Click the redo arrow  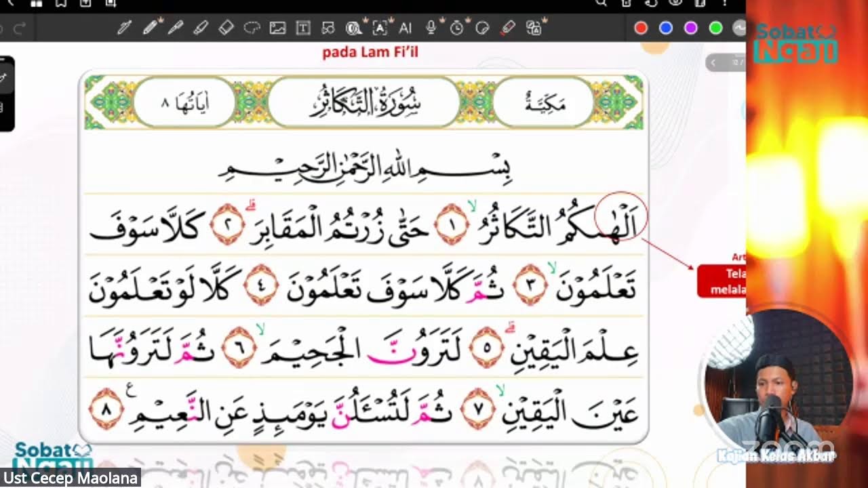(19, 28)
